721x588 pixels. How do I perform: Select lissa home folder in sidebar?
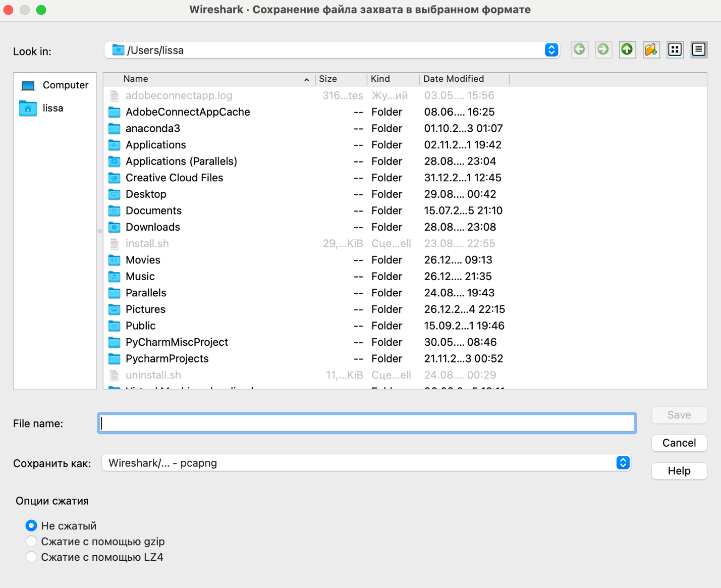click(52, 108)
